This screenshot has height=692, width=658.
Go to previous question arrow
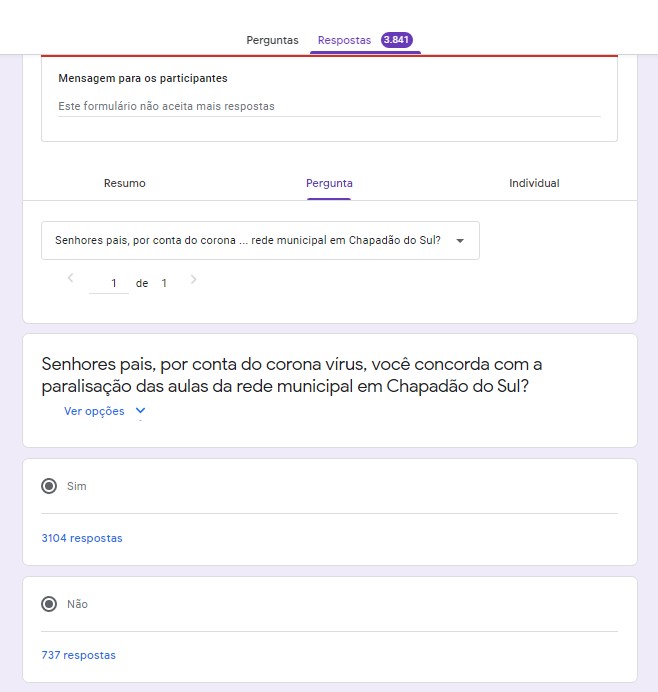coord(70,278)
